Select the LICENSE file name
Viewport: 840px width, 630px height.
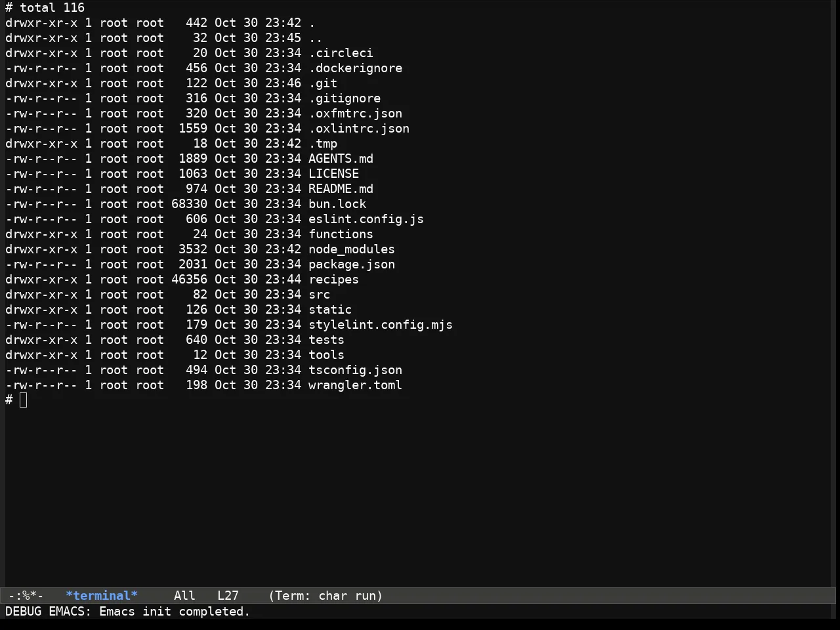click(333, 174)
